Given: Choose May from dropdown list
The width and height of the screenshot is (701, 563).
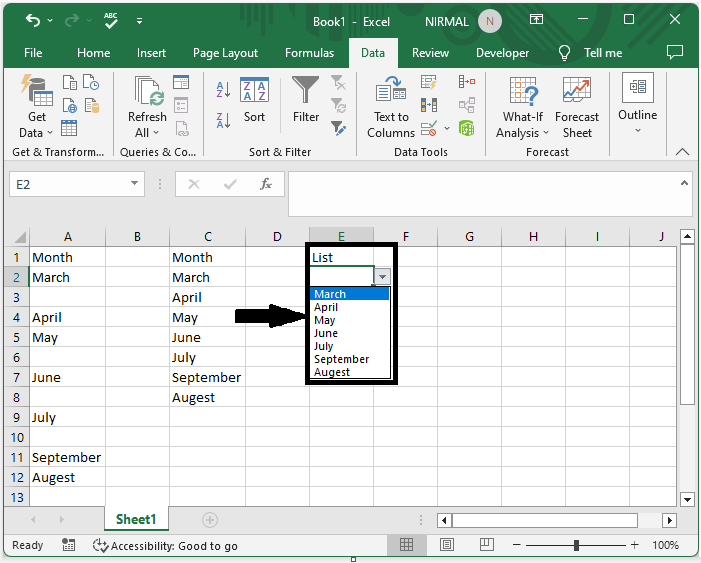Looking at the screenshot, I should (x=350, y=320).
